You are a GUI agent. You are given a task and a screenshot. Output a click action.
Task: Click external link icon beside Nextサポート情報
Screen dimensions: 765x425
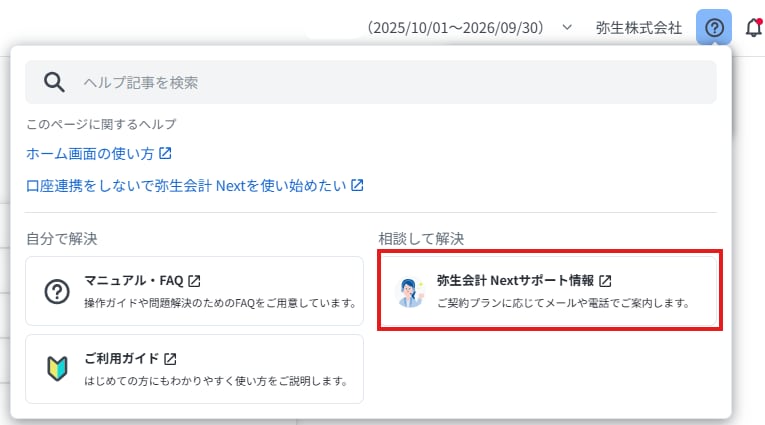(x=605, y=281)
